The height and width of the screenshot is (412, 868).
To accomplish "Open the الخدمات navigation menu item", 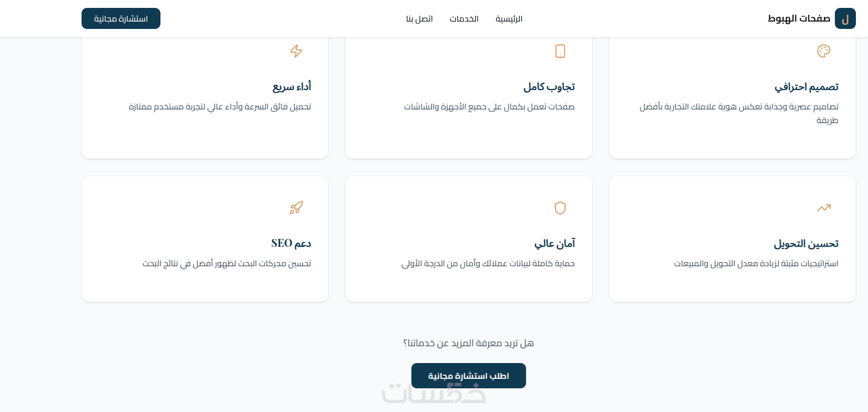I will pyautogui.click(x=464, y=19).
